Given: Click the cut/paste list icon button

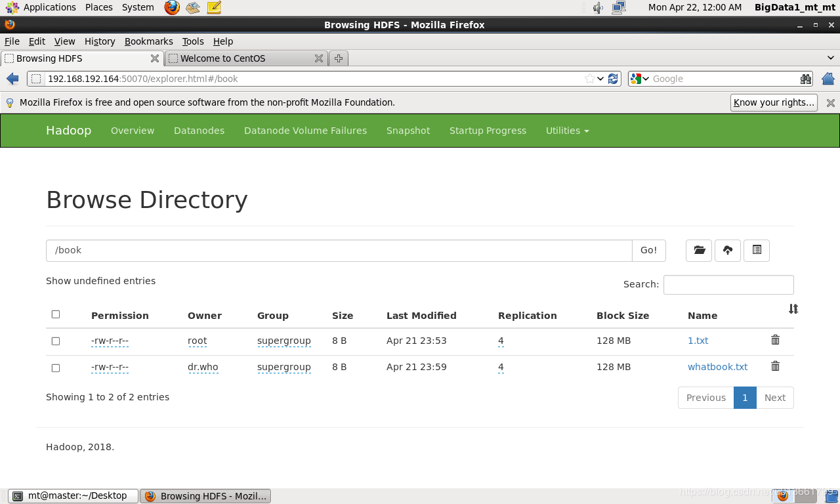Looking at the screenshot, I should click(757, 250).
